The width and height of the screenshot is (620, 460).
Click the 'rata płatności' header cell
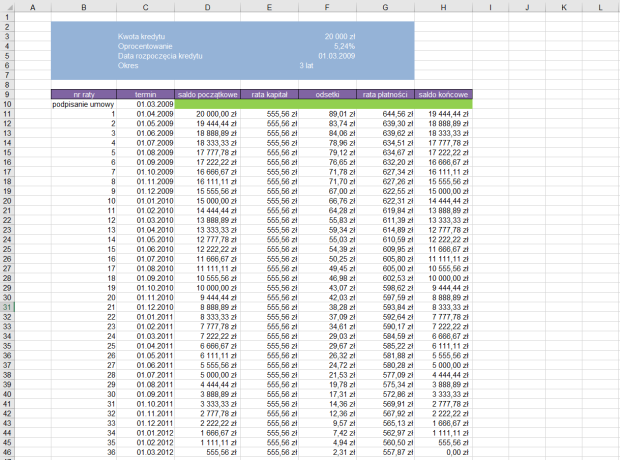(385, 94)
